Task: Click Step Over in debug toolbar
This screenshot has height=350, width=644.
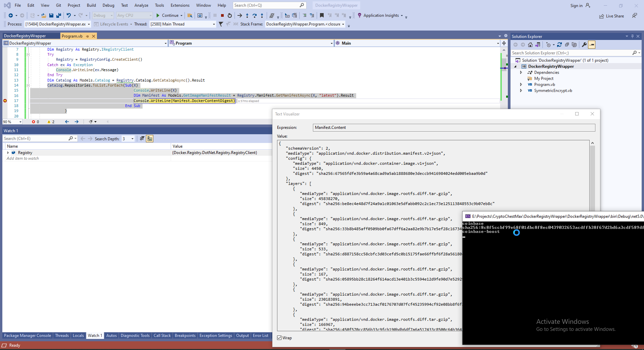Action: (x=255, y=15)
